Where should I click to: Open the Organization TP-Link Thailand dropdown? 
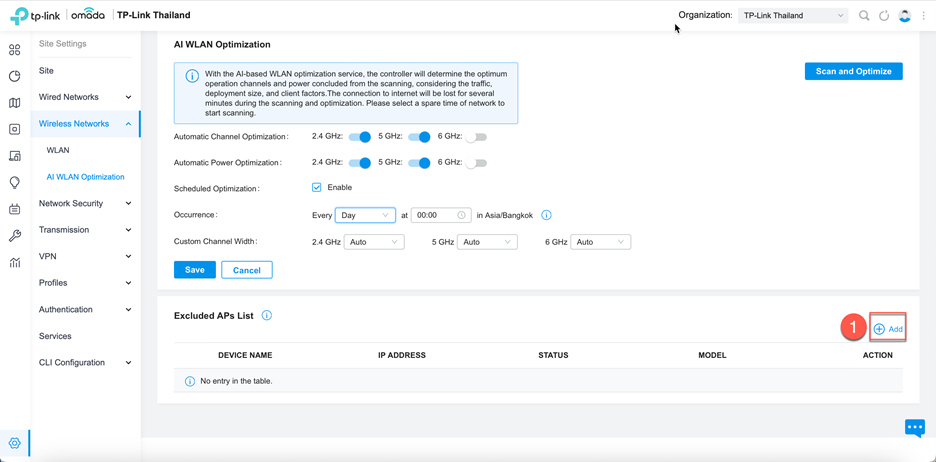793,16
